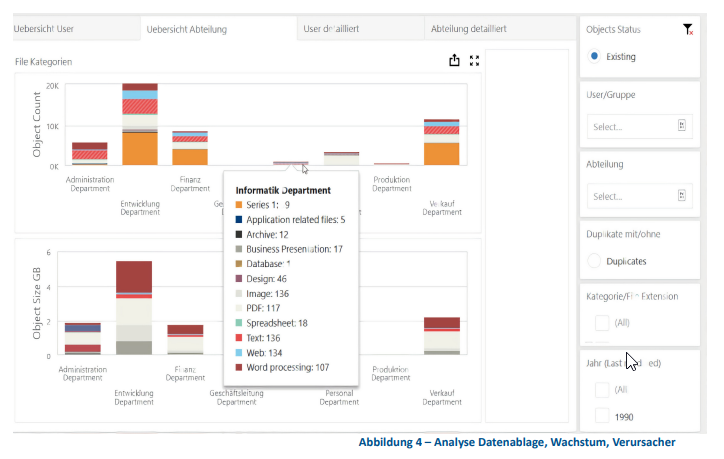This screenshot has width=724, height=459.
Task: Click the 'Duplikate mit/ohne' panel heading
Action: 623,234
